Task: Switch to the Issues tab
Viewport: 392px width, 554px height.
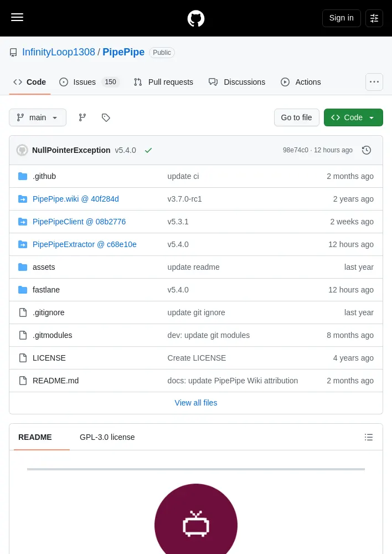Action: point(89,82)
